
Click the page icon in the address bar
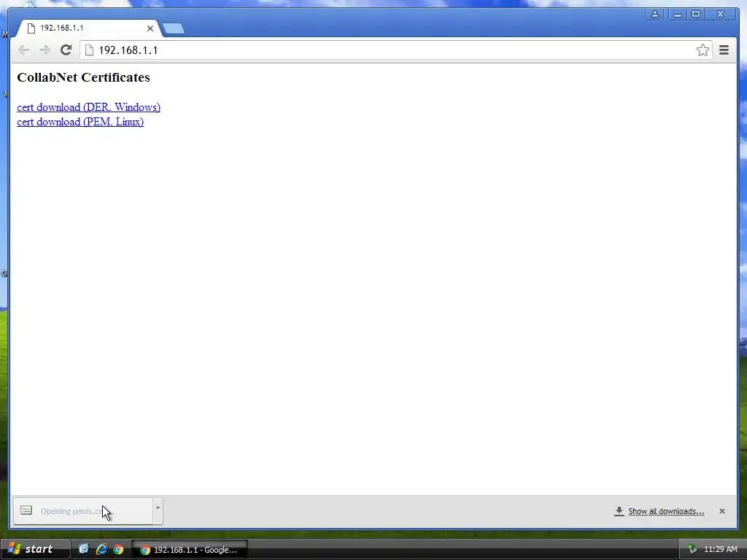[89, 50]
